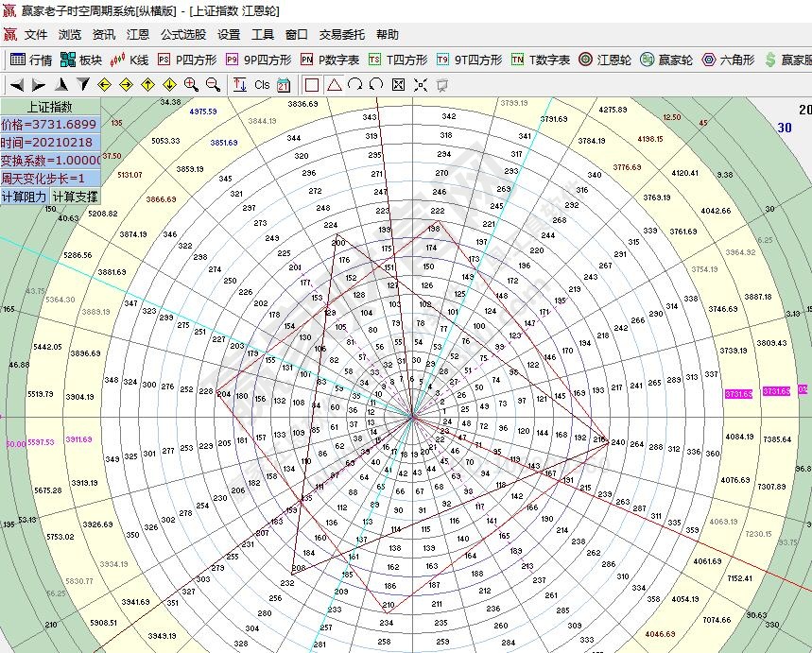
Task: Click the Cls clear button in toolbar
Action: [262, 84]
